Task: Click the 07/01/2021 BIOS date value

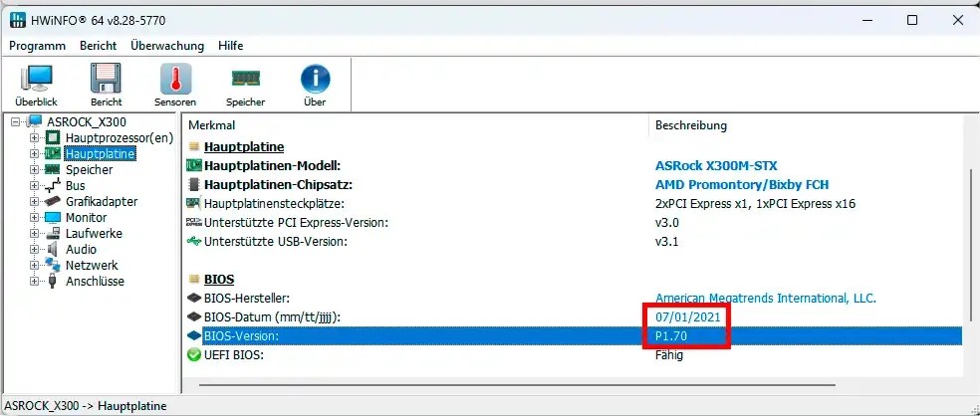Action: 687,317
